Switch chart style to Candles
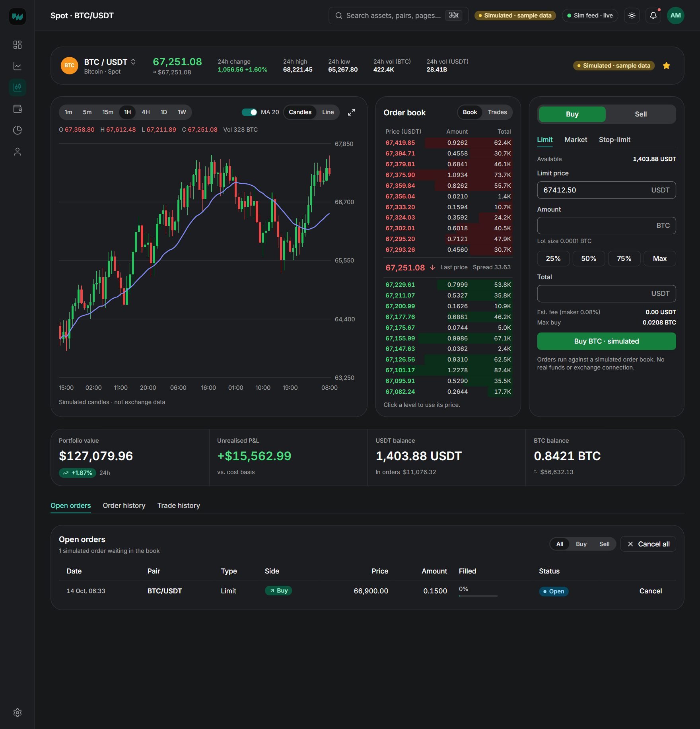Screen dimensions: 700x729 (x=300, y=112)
